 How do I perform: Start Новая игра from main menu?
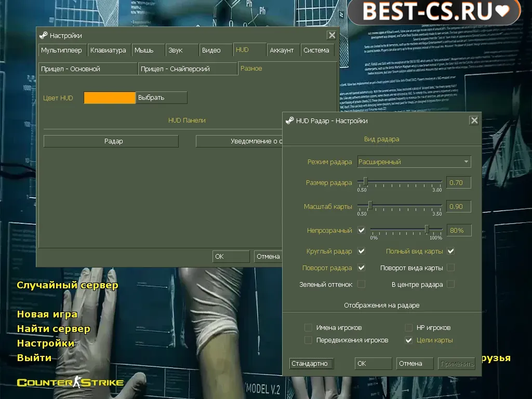pyautogui.click(x=47, y=314)
